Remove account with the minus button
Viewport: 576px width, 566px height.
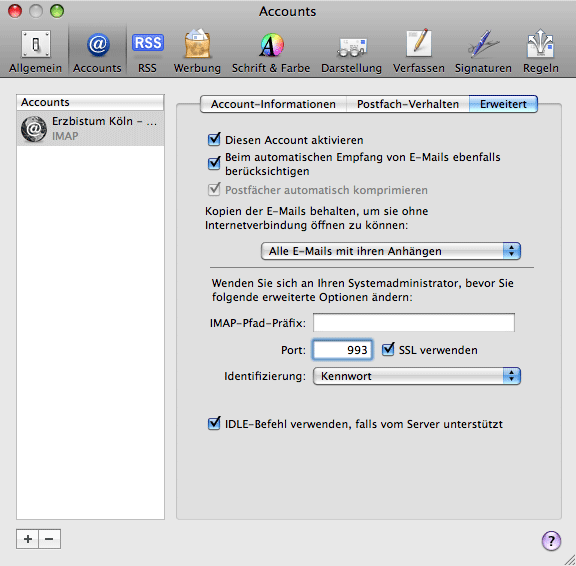point(50,539)
